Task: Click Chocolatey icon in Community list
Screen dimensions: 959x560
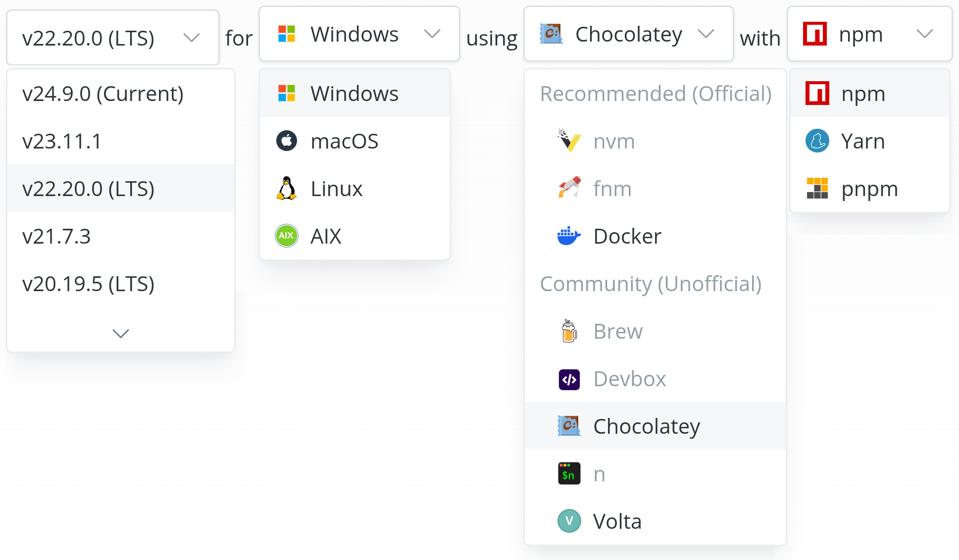Action: [569, 426]
